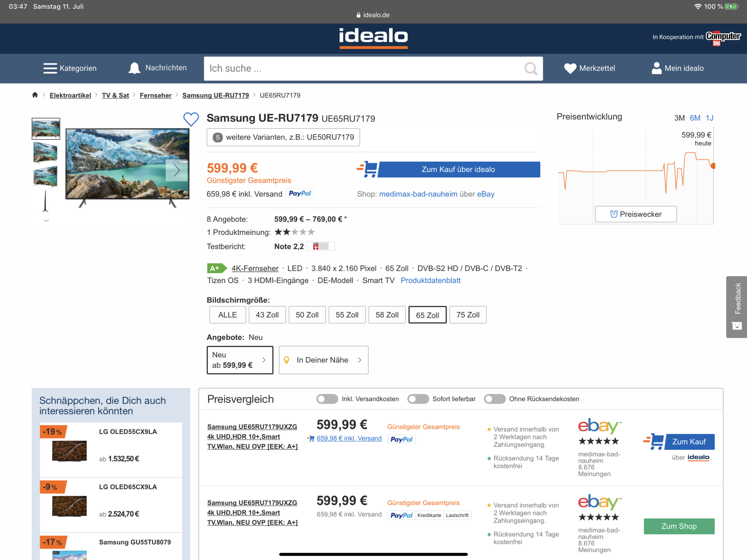Toggle Ohne Rücksendekosten switch
The image size is (747, 560).
tap(494, 399)
